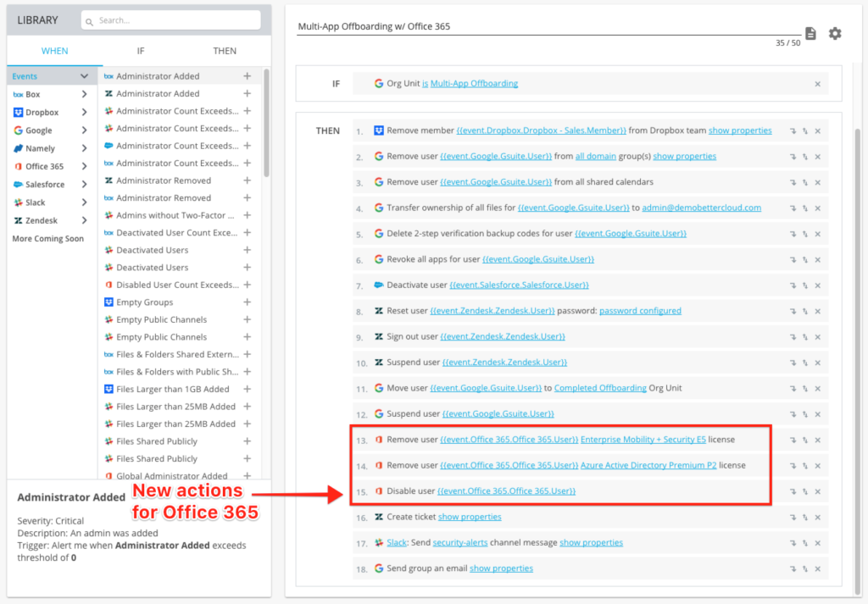This screenshot has width=868, height=604.
Task: Click Azure Active Directory Premium P2 link
Action: 648,465
